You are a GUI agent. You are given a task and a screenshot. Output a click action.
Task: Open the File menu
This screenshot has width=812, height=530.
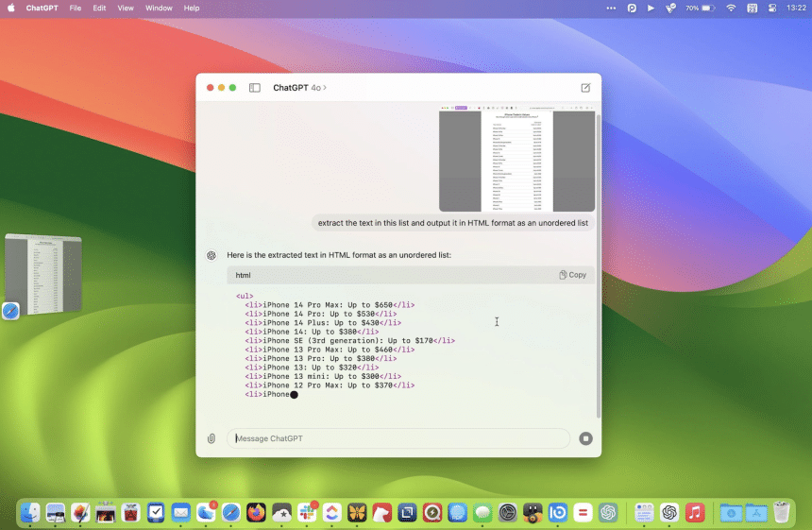pyautogui.click(x=76, y=8)
